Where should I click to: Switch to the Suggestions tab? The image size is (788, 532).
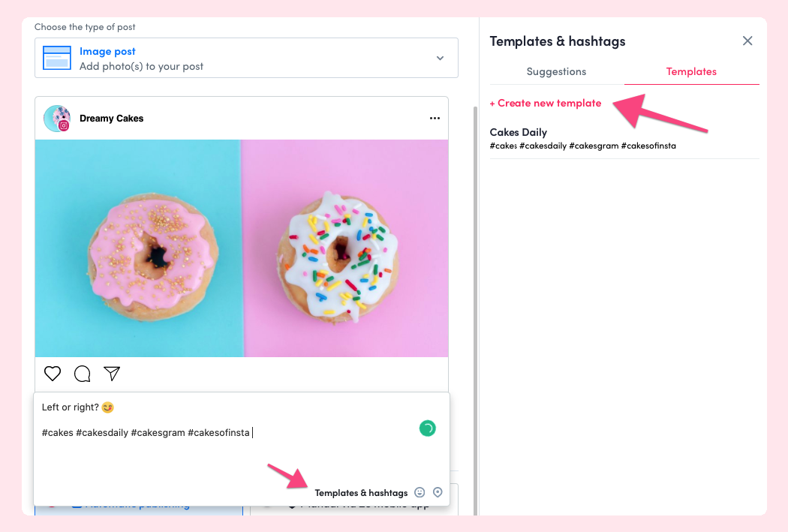pos(556,71)
